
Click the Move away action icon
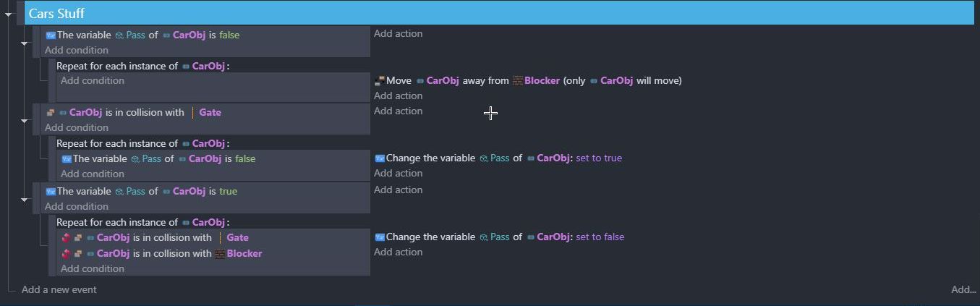click(x=379, y=80)
